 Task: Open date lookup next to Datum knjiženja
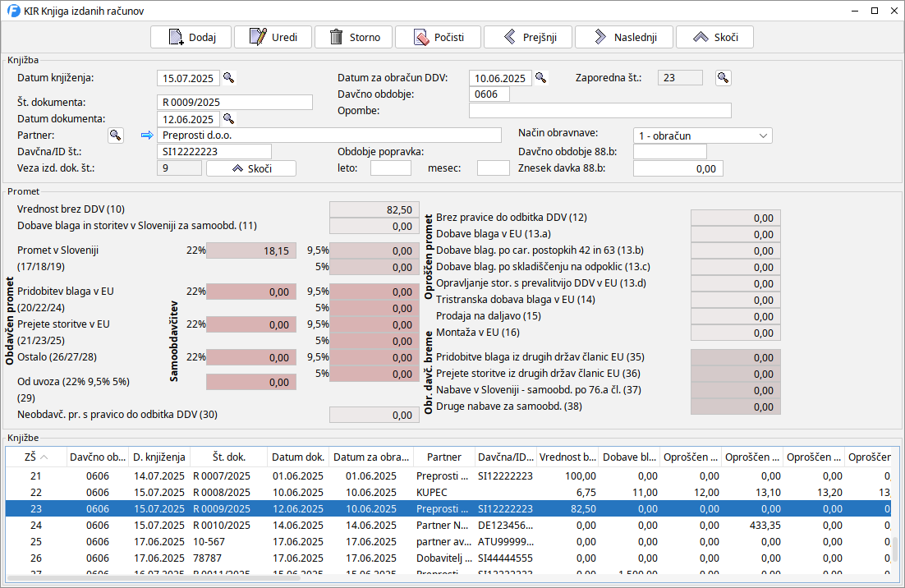point(229,78)
